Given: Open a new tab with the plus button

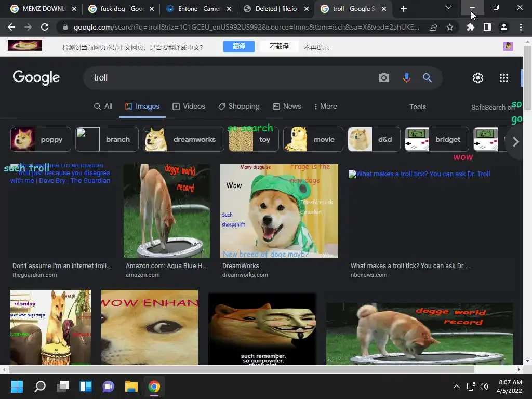Looking at the screenshot, I should coord(403,9).
